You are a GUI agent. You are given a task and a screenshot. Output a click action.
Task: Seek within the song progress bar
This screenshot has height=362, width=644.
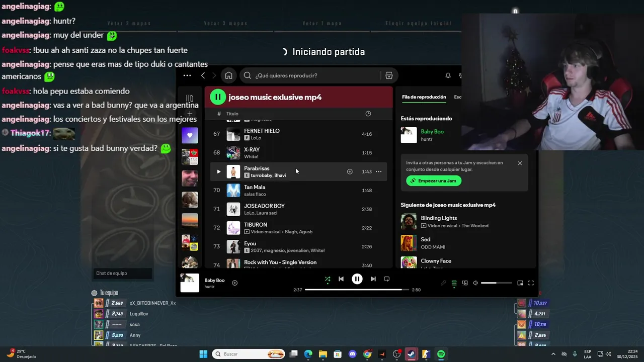point(357,290)
